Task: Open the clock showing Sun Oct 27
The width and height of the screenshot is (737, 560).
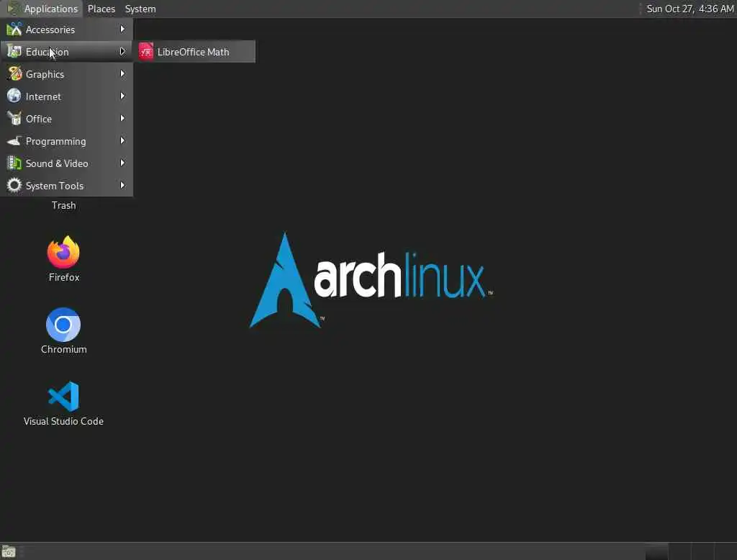Action: click(x=690, y=9)
